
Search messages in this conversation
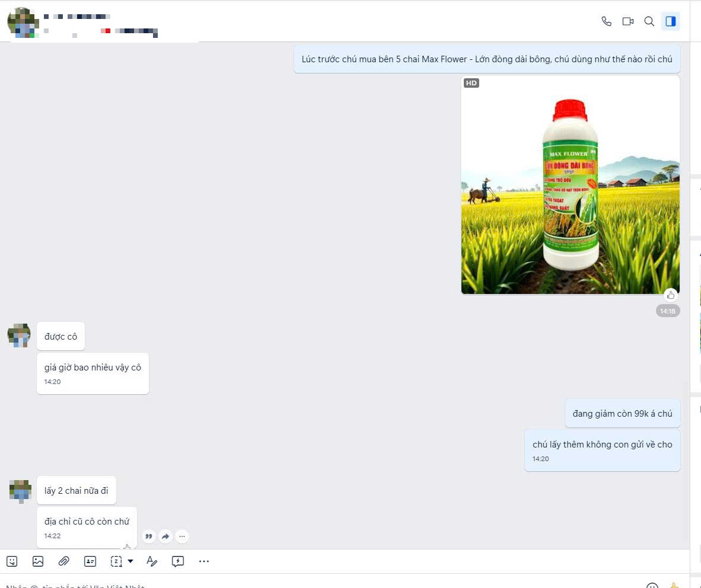[649, 21]
